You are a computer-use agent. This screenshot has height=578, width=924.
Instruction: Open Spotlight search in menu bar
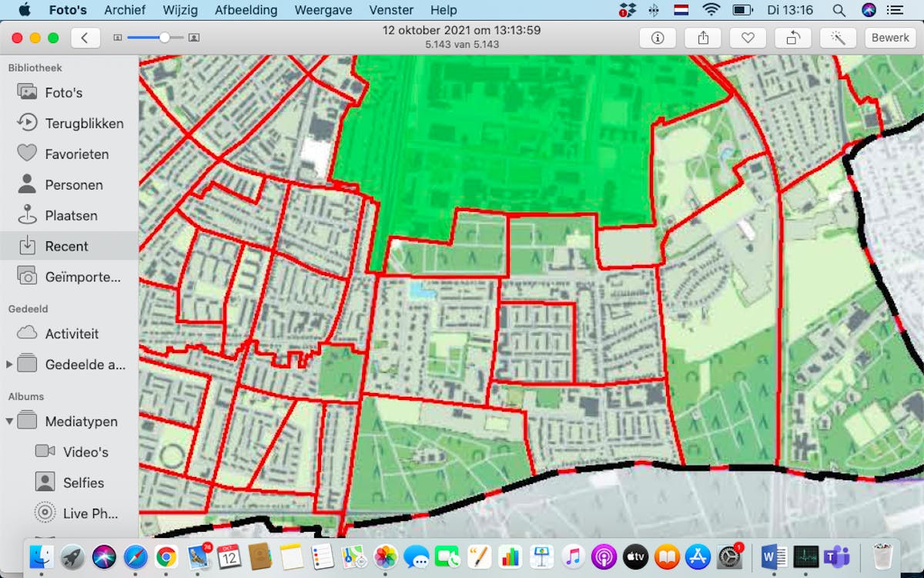(839, 10)
